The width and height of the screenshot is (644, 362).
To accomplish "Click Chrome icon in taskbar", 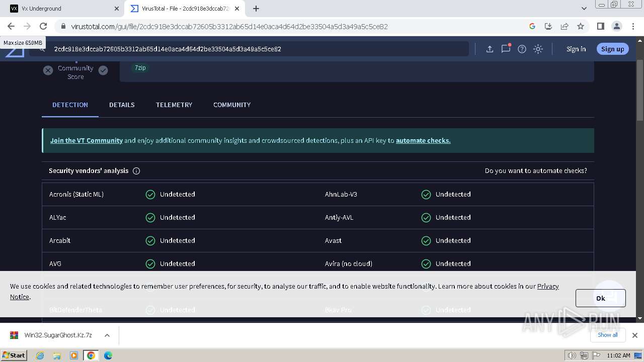I will [91, 355].
